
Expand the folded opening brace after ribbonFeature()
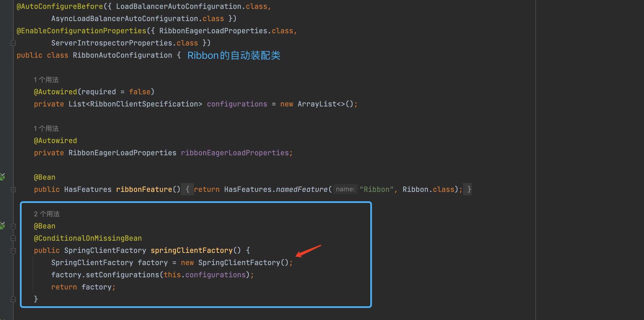click(x=187, y=189)
